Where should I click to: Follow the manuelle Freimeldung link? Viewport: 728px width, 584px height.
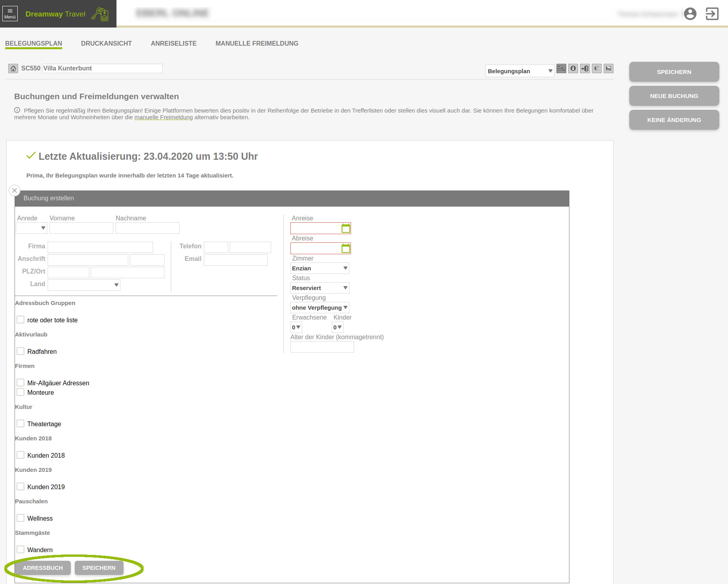[x=163, y=117]
